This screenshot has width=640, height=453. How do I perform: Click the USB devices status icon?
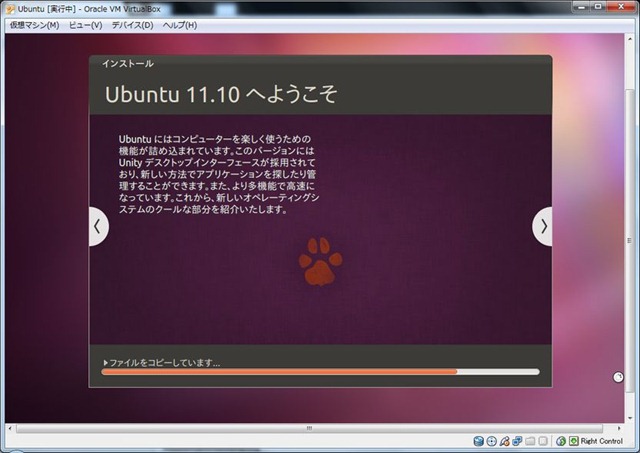tap(505, 441)
